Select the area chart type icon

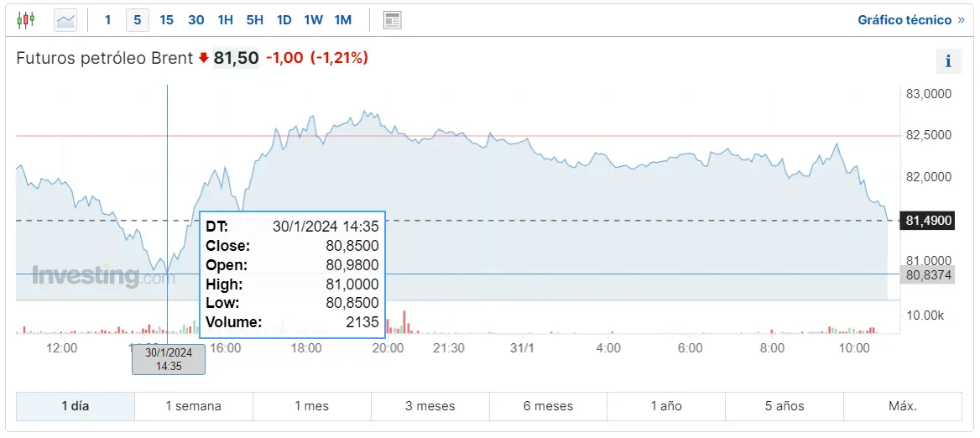coord(65,19)
